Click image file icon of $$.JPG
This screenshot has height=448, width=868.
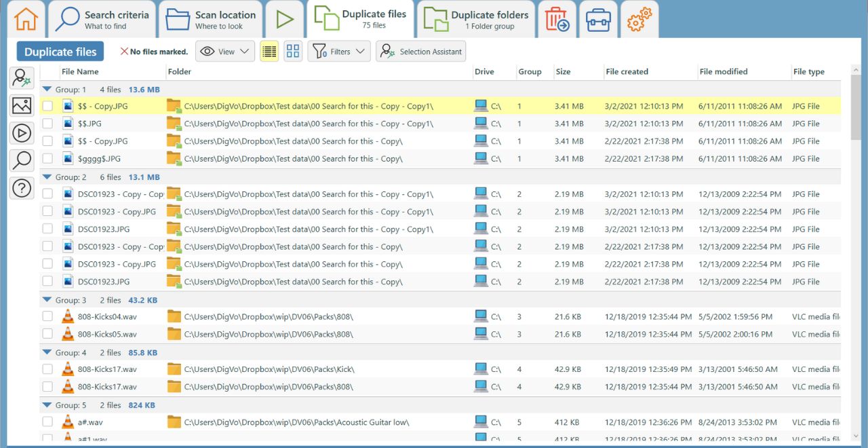[x=68, y=124]
